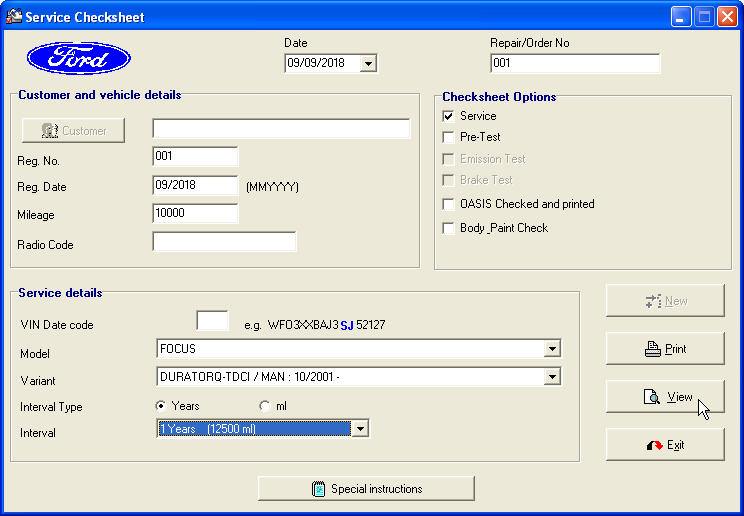Click the Mileage input field
The image size is (744, 516).
(x=195, y=213)
